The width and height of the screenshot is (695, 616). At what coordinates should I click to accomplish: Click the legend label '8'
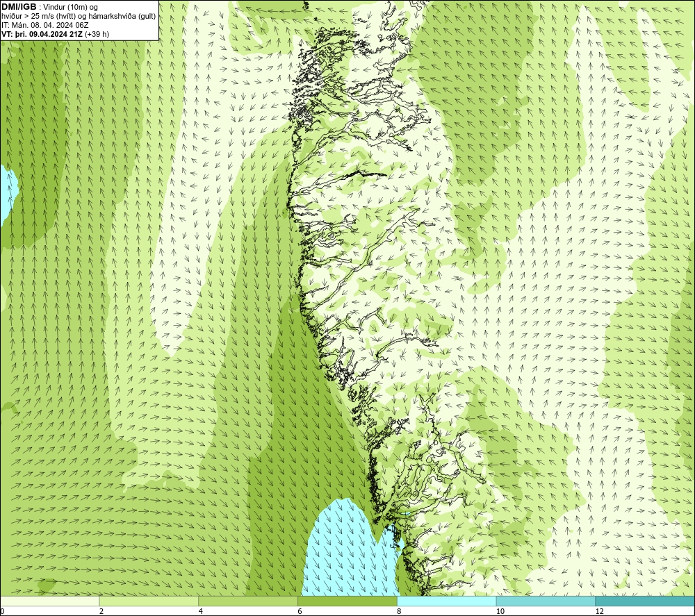pos(400,611)
